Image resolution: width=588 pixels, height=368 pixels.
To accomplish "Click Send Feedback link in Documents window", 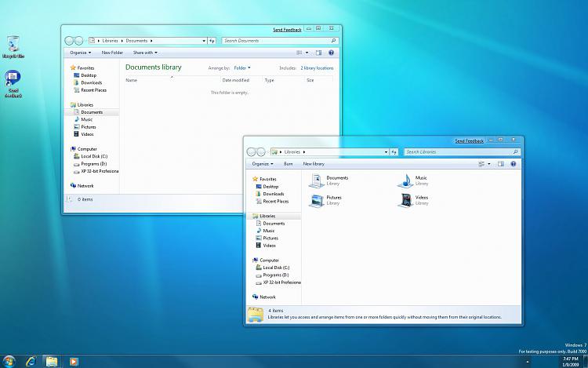I will (287, 30).
